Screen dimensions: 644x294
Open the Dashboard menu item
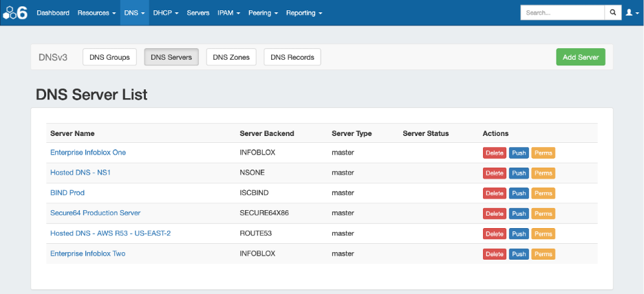53,12
